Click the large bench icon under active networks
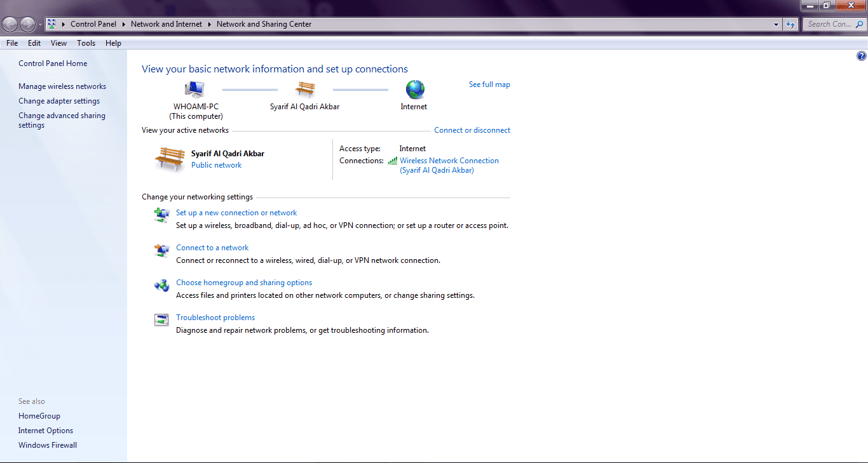Image resolution: width=868 pixels, height=463 pixels. (170, 159)
